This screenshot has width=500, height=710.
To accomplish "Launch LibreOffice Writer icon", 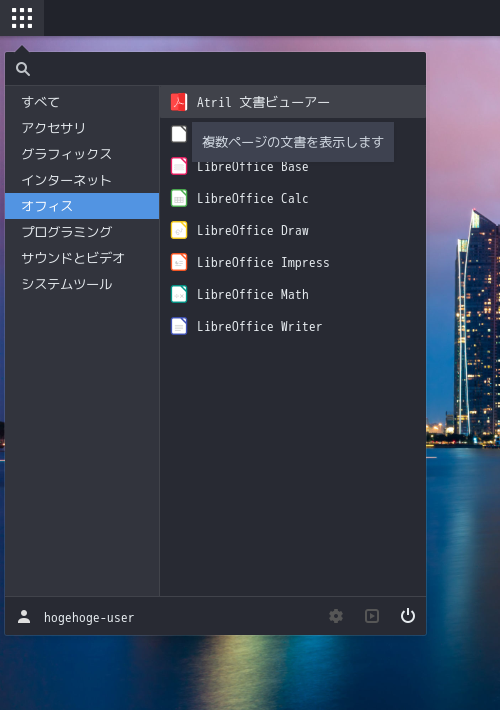I will tap(179, 326).
